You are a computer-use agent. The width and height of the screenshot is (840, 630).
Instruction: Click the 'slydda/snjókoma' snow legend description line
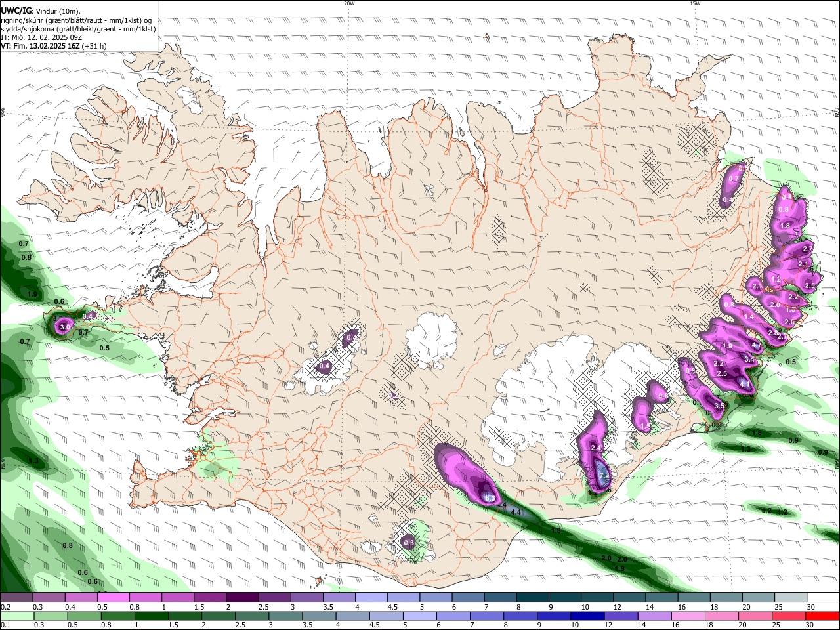tap(78, 29)
